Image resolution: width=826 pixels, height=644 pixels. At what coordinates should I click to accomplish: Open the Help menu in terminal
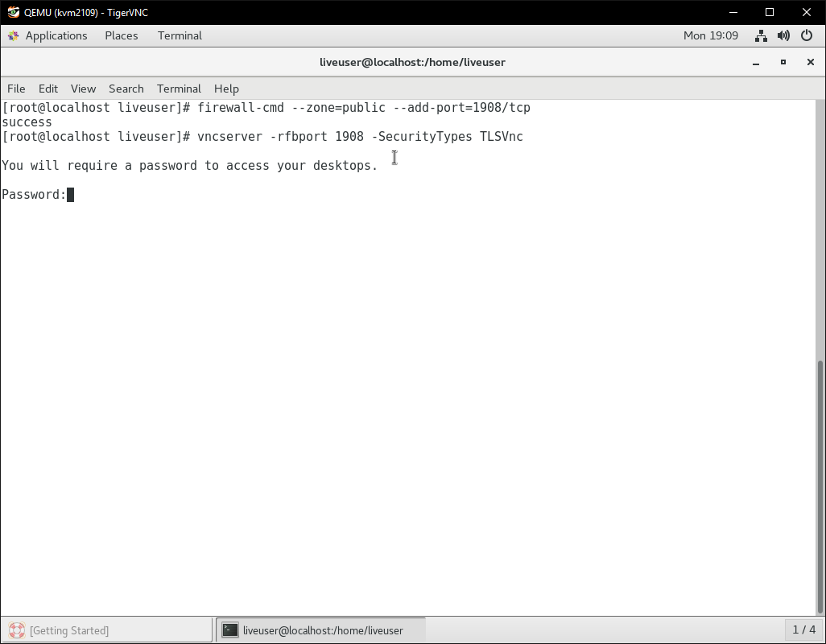coord(226,89)
